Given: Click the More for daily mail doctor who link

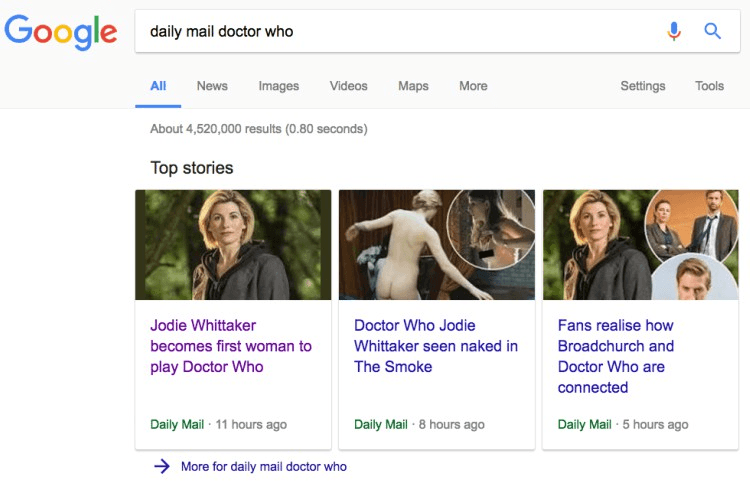Looking at the screenshot, I should pyautogui.click(x=263, y=467).
